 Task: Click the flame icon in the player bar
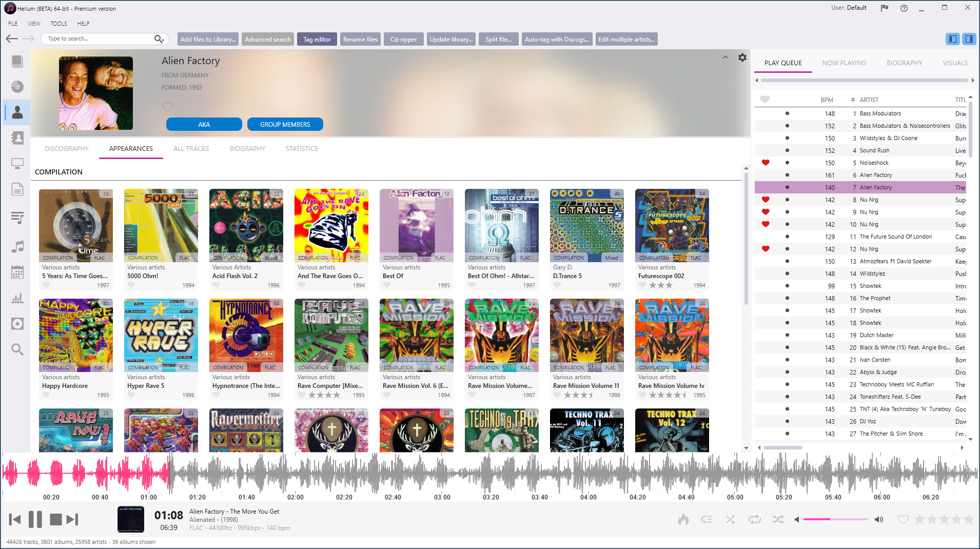pyautogui.click(x=683, y=519)
